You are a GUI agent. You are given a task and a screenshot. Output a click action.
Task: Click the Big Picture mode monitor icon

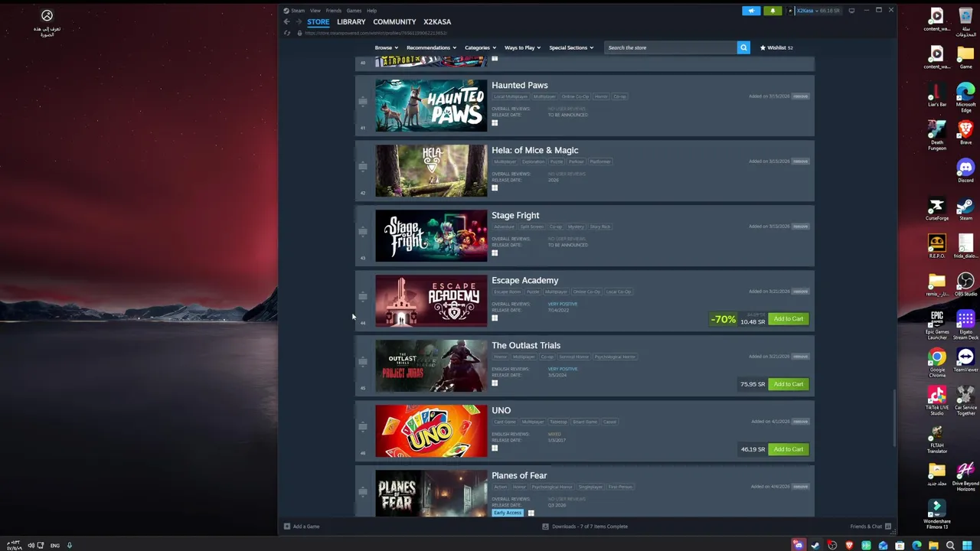(x=851, y=11)
